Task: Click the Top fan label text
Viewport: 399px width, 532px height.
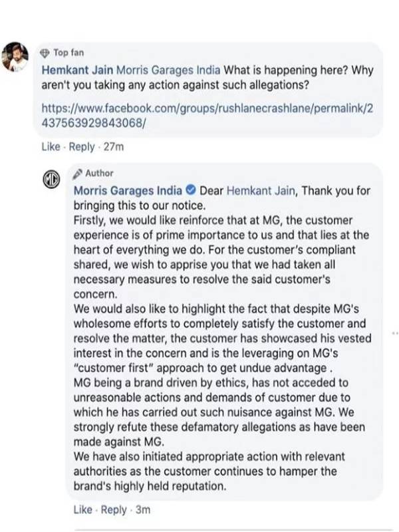Action: (x=68, y=53)
